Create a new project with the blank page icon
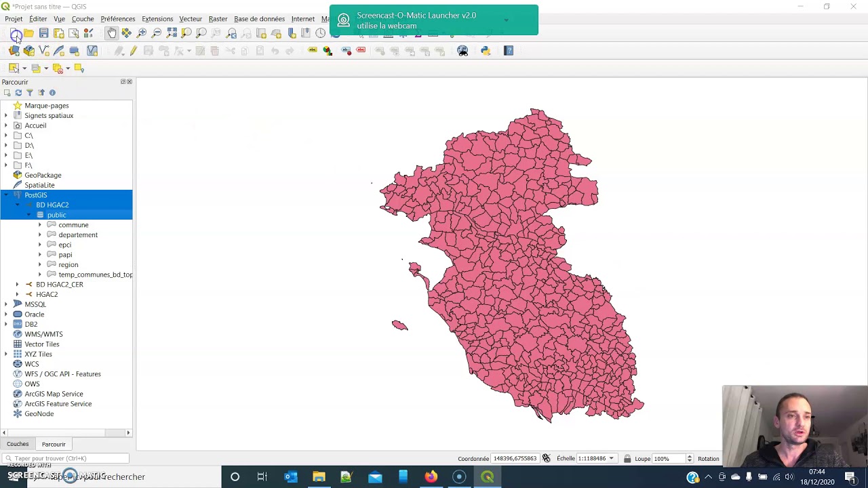Image resolution: width=868 pixels, height=488 pixels. click(x=15, y=34)
